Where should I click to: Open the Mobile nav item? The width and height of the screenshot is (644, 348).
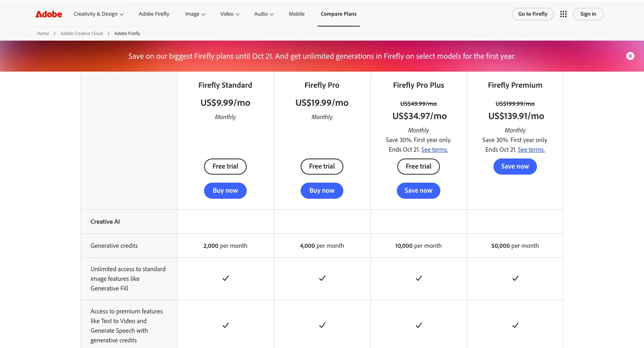[297, 14]
